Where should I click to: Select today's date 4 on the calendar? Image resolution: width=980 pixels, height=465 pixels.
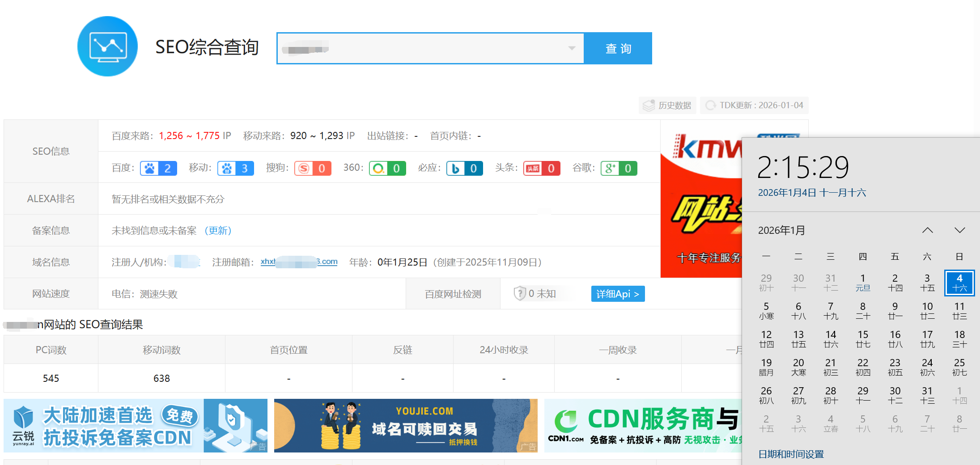coord(959,283)
